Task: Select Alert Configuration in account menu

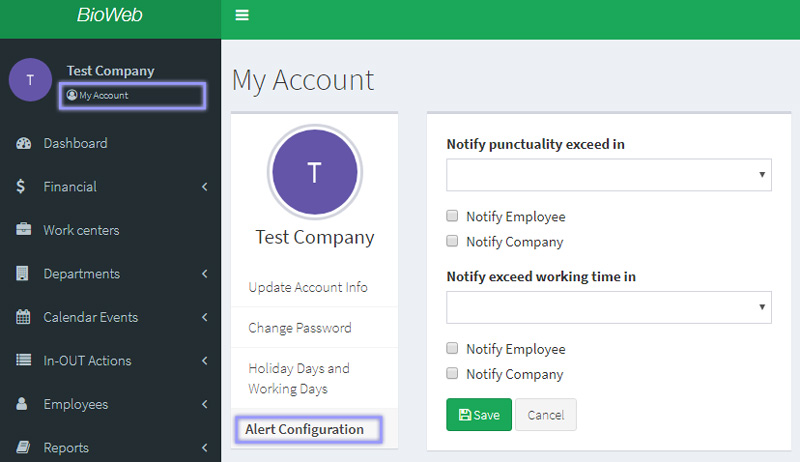Action: (304, 429)
